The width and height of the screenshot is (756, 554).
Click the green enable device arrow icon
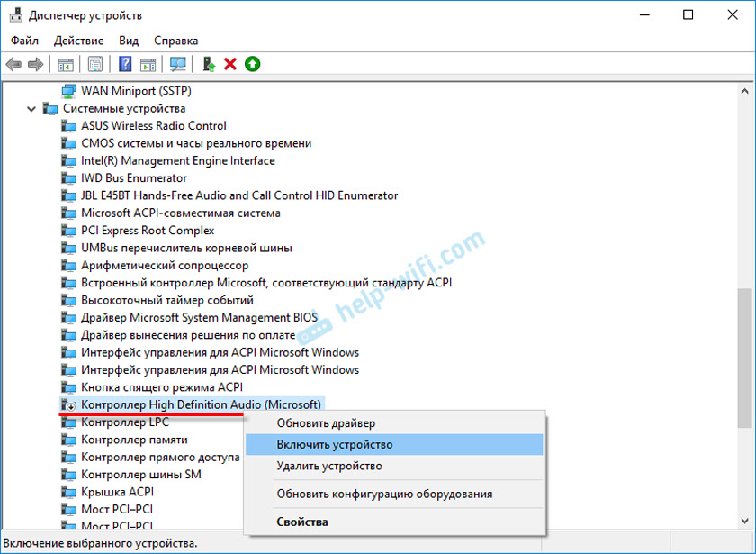[x=253, y=64]
